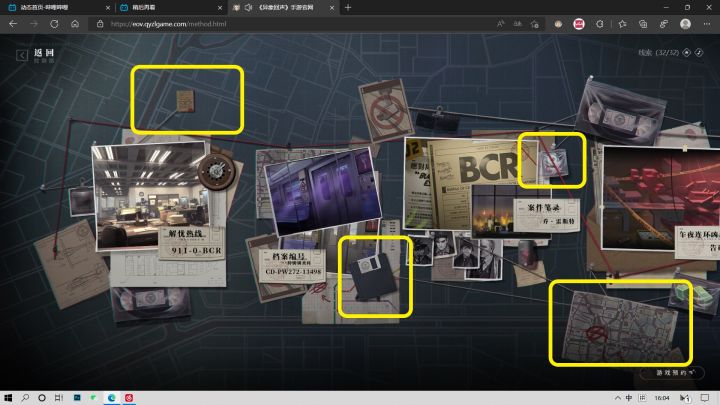
Task: View site info via the lock icon
Action: pyautogui.click(x=100, y=24)
